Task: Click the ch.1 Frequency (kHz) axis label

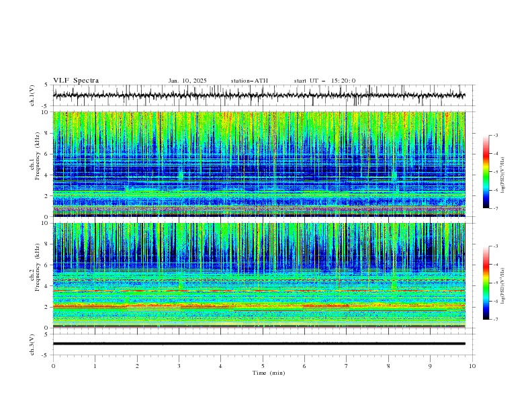Action: (35, 156)
